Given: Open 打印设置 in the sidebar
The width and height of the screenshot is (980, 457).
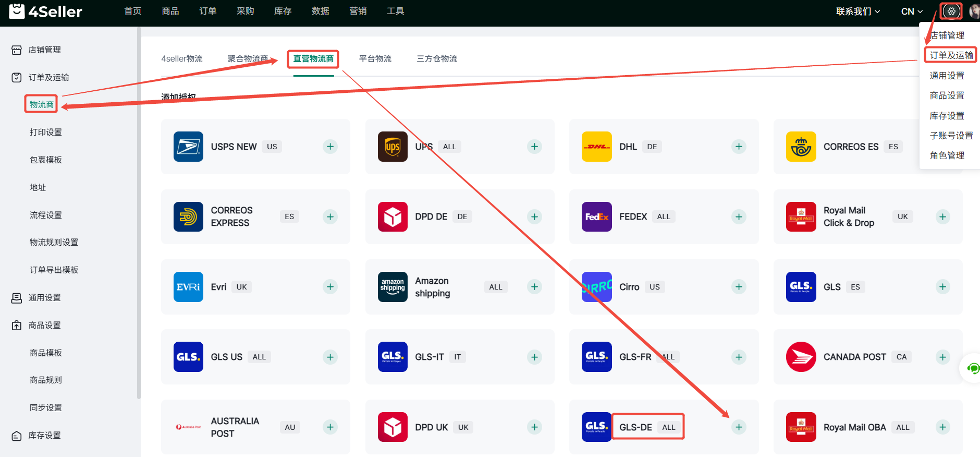Looking at the screenshot, I should pos(46,132).
